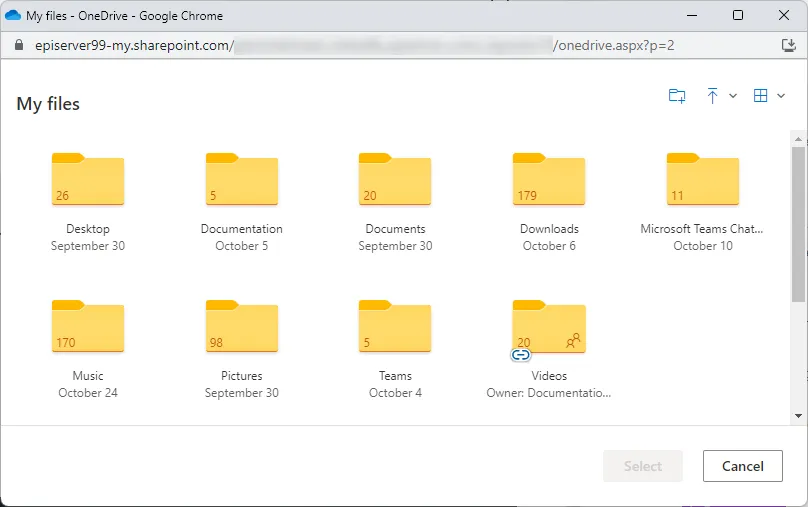Click the scrollbar down arrow
Viewport: 808px width, 507px height.
(798, 416)
